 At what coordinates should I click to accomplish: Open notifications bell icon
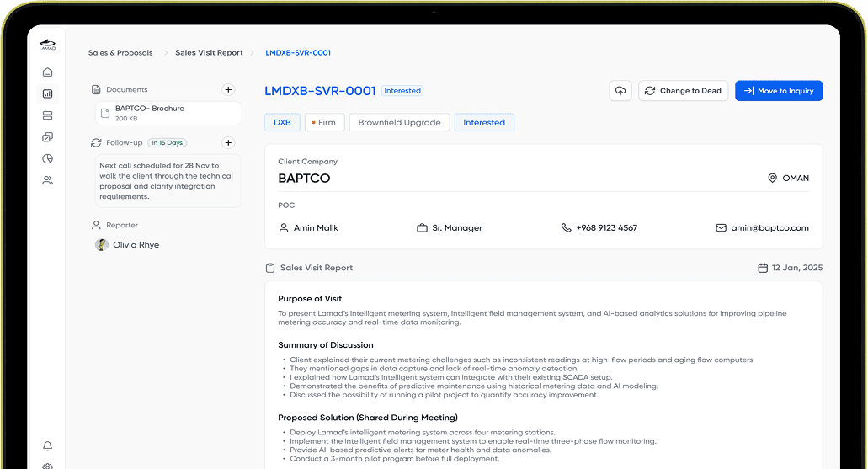coord(48,445)
